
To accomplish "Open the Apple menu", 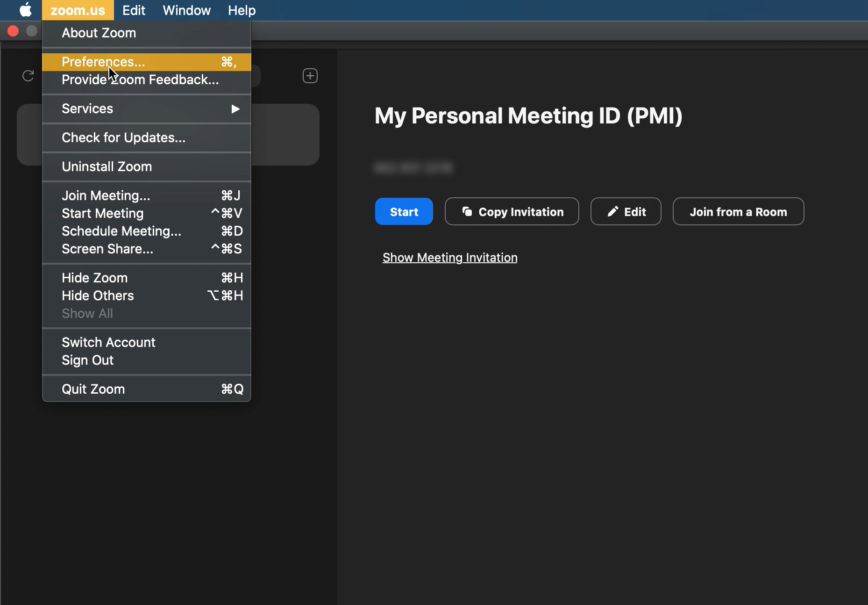I will click(x=26, y=10).
